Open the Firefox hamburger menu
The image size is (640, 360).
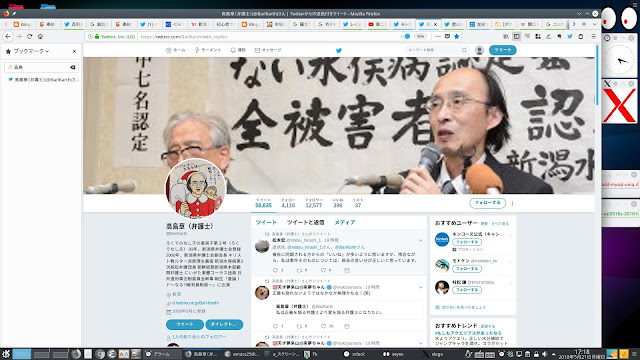[593, 36]
